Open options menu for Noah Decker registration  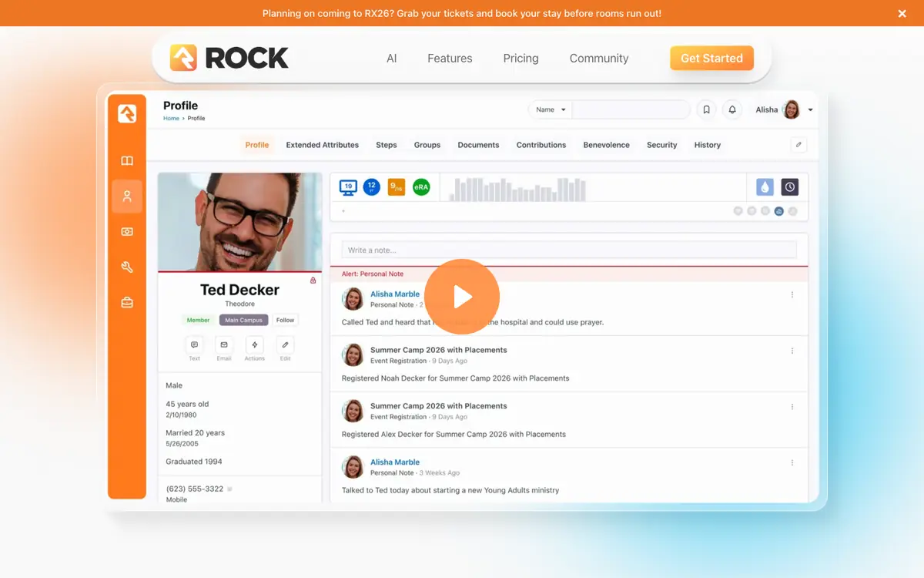tap(792, 351)
